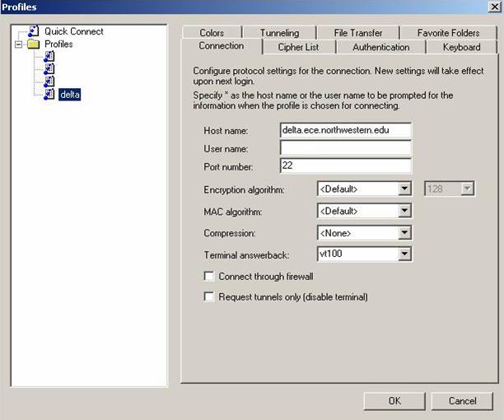
Task: Click the OK button
Action: tap(394, 401)
